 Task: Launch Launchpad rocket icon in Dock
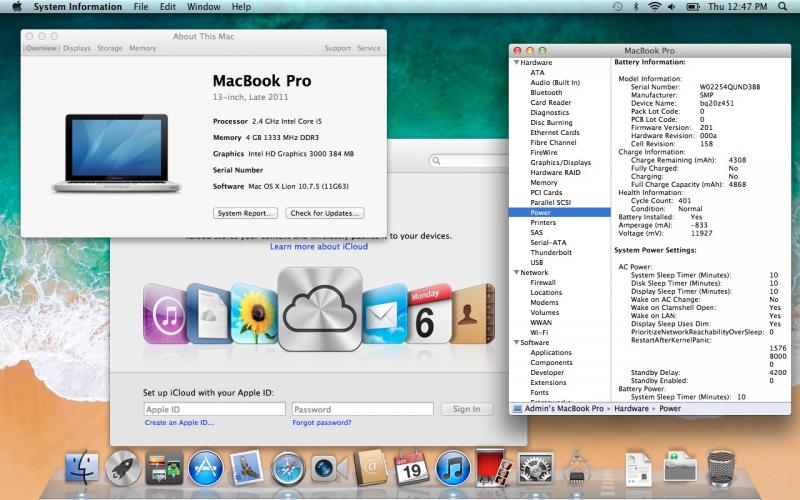(123, 468)
